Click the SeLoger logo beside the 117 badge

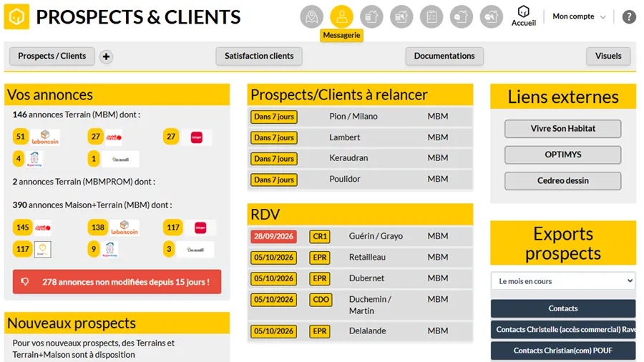pos(200,228)
